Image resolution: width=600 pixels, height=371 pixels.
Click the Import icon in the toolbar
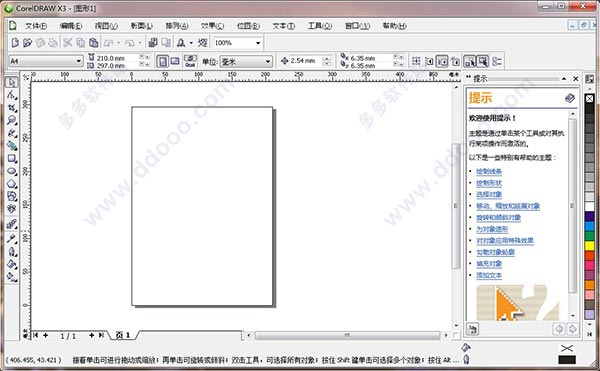153,42
